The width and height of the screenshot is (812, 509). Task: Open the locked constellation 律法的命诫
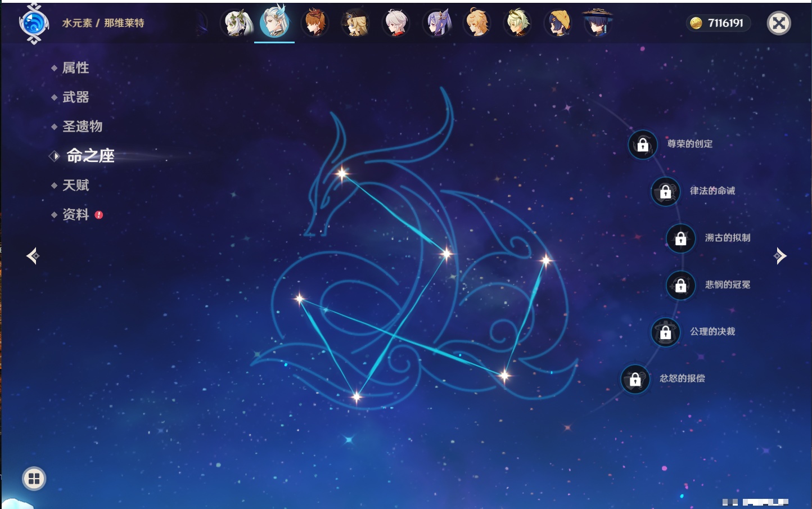click(665, 191)
